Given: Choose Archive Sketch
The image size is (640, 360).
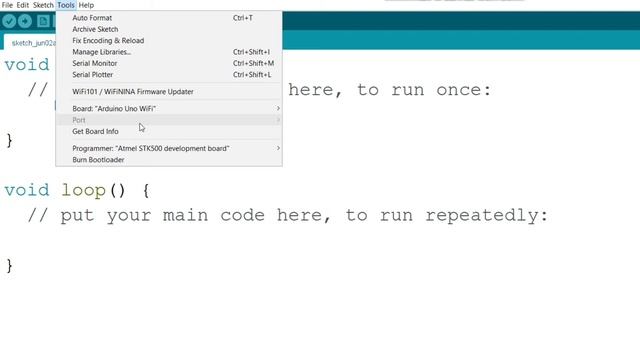Looking at the screenshot, I should [169, 29].
